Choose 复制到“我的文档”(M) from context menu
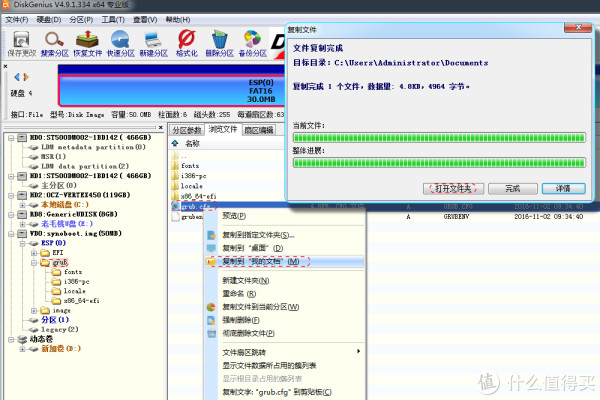This screenshot has height=400, width=600. click(285, 261)
